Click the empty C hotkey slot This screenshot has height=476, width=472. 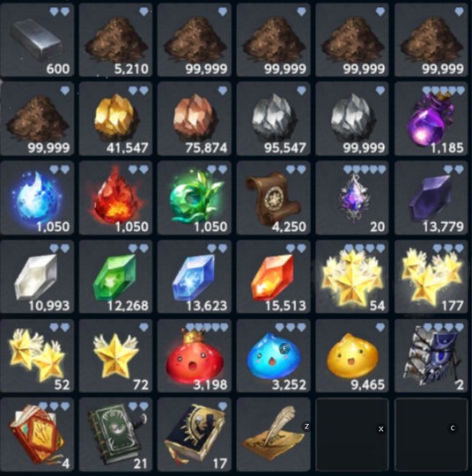click(x=431, y=435)
